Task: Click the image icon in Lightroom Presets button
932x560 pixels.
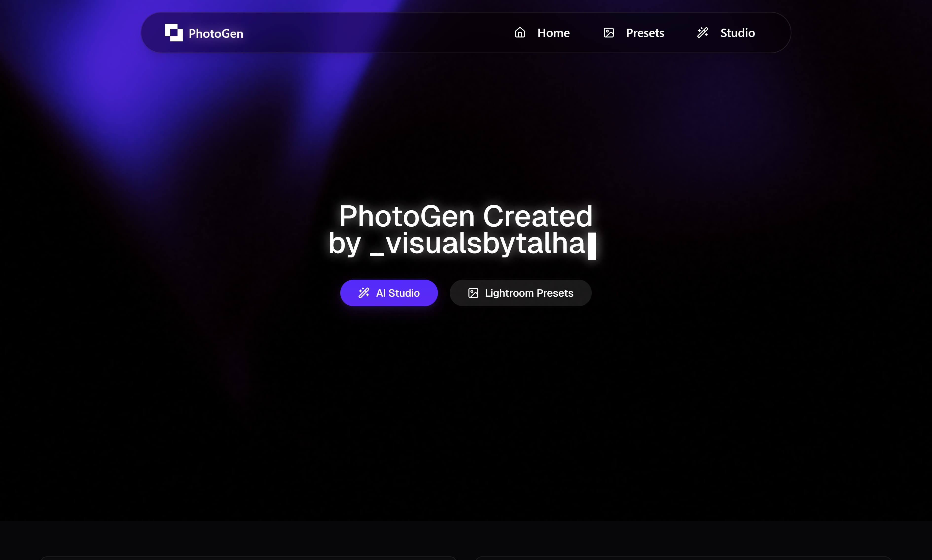Action: tap(473, 293)
